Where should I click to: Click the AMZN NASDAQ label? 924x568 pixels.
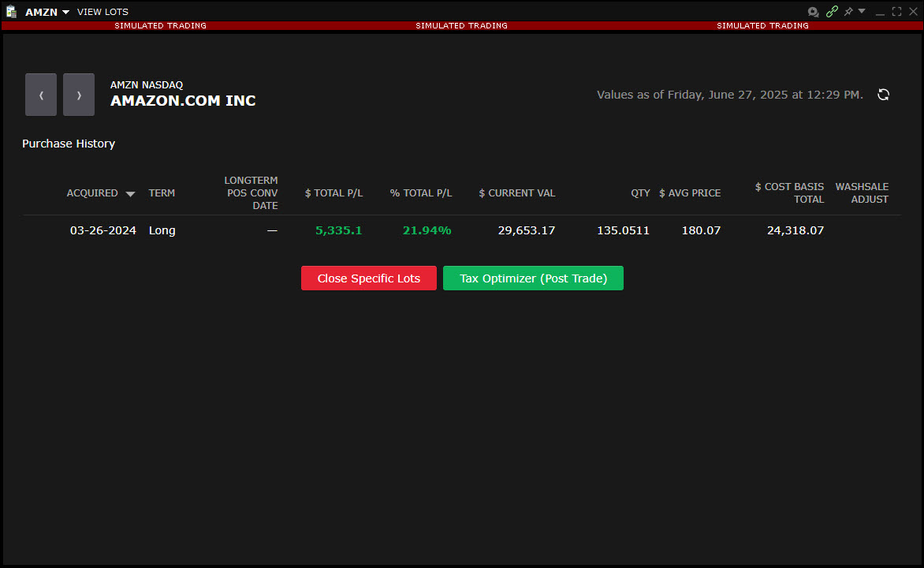point(147,85)
